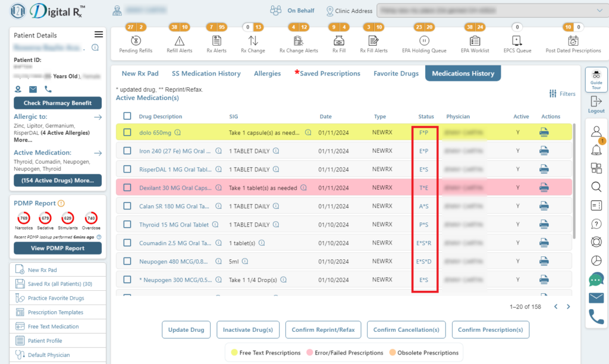The image size is (609, 364).
Task: Click the email envelope icon under Patient Details
Action: click(32, 89)
